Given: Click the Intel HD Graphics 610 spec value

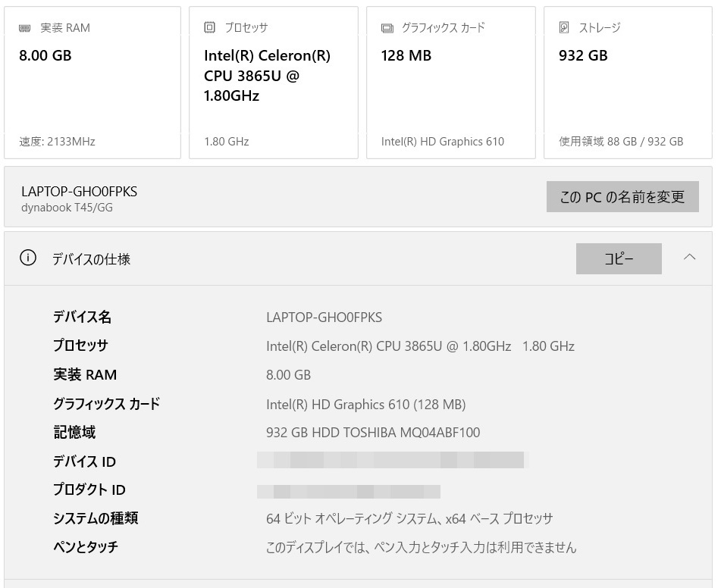Looking at the screenshot, I should [x=365, y=404].
